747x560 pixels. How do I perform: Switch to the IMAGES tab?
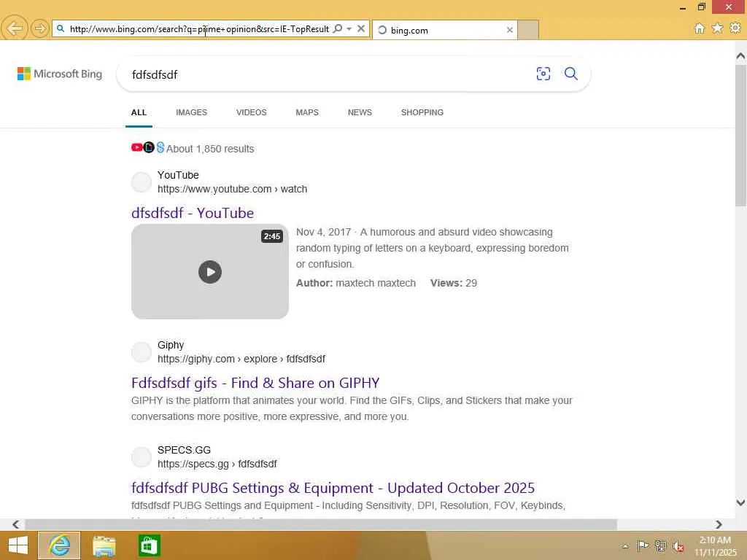click(192, 112)
